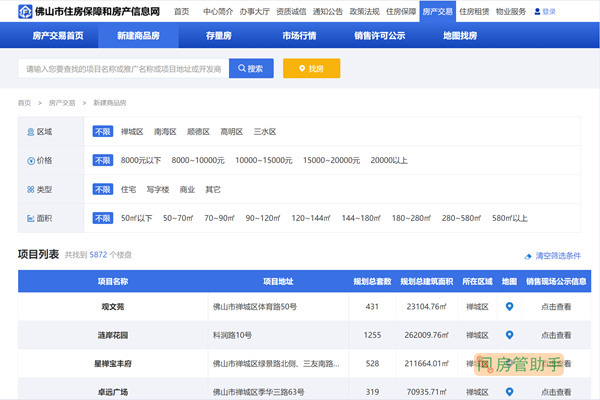Filter type 写字楼
Screen dimensions: 600x400
click(x=158, y=189)
